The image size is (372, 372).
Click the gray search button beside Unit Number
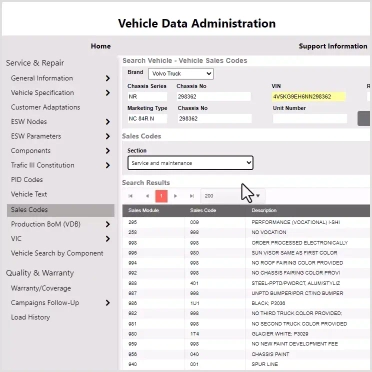364,119
